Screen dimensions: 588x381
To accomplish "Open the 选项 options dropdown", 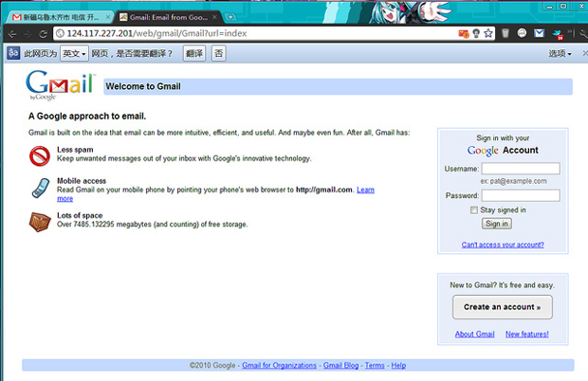I will pyautogui.click(x=560, y=53).
